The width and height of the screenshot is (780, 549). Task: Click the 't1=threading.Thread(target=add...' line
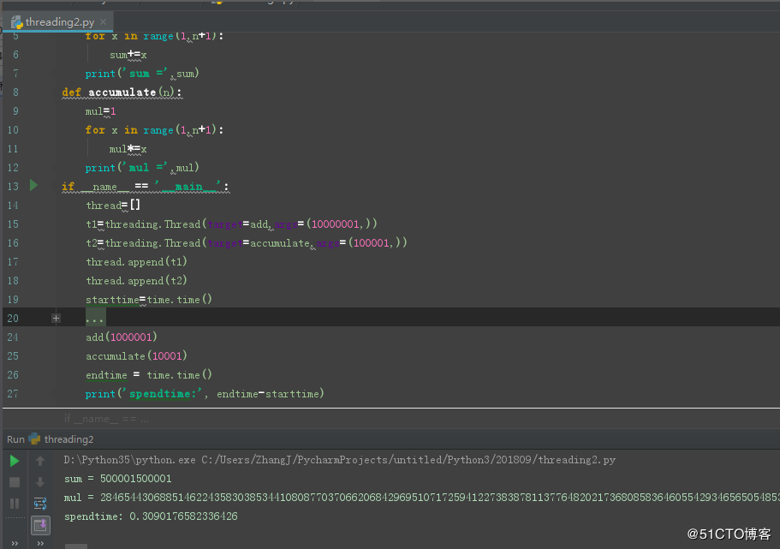coord(231,224)
